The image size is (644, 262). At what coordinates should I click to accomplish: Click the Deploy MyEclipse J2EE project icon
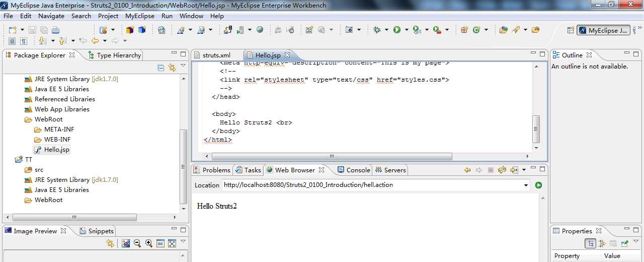coord(227,30)
